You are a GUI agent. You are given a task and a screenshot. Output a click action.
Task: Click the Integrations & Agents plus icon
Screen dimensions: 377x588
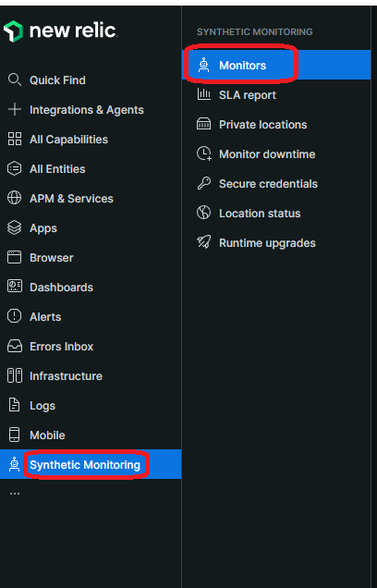pos(15,109)
